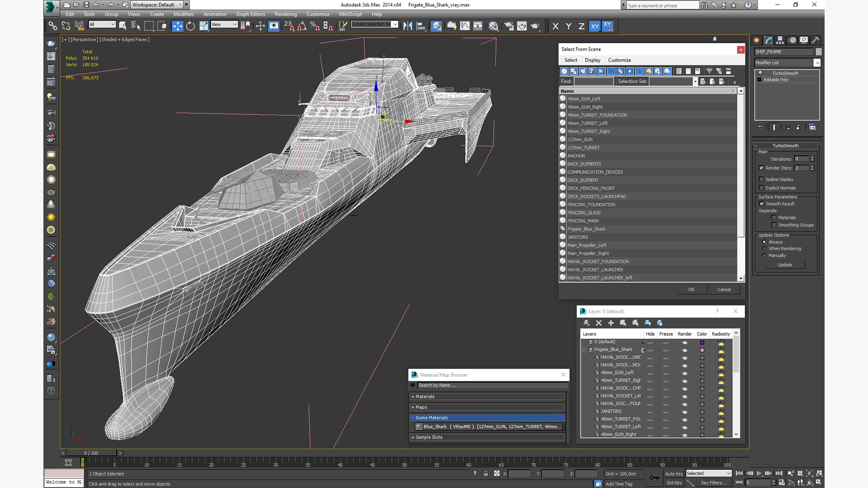Select Frigate_Blue_Shark in scene object list

586,229
